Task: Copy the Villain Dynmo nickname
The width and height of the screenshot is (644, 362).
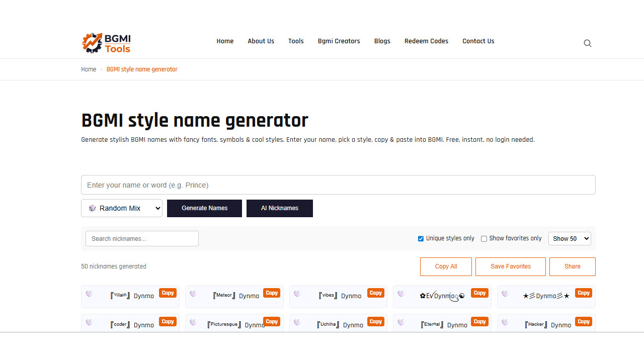Action: [x=168, y=293]
